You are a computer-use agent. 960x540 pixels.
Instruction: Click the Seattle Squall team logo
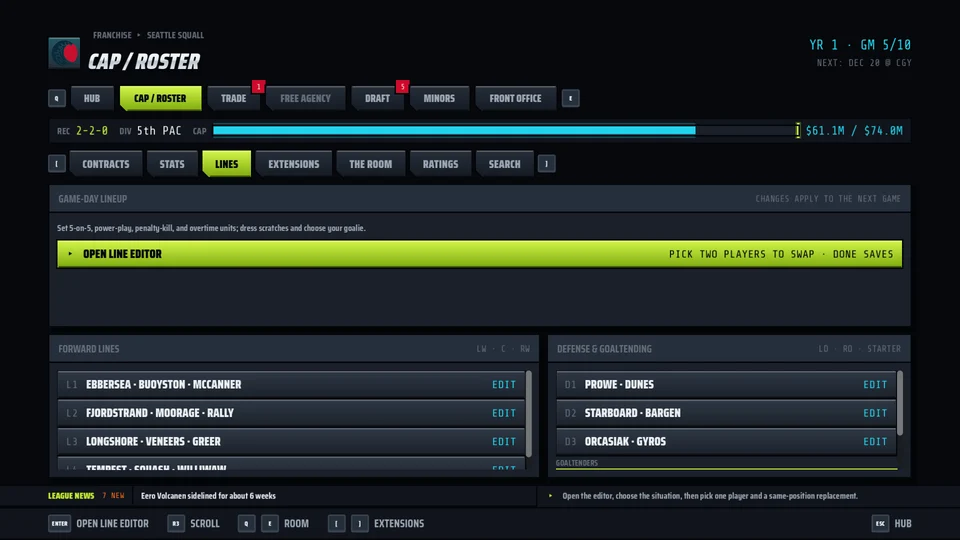click(x=64, y=53)
